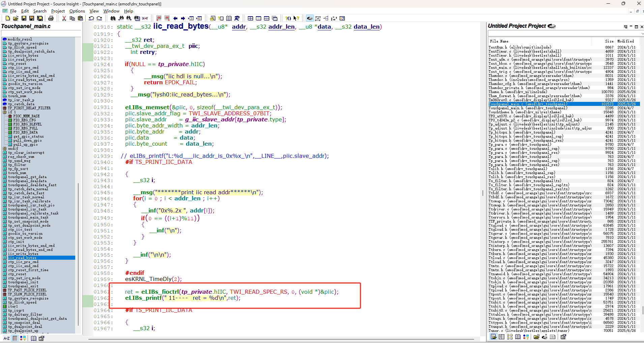Click the symbol search input field
The height and width of the screenshot is (343, 644).
click(41, 33)
